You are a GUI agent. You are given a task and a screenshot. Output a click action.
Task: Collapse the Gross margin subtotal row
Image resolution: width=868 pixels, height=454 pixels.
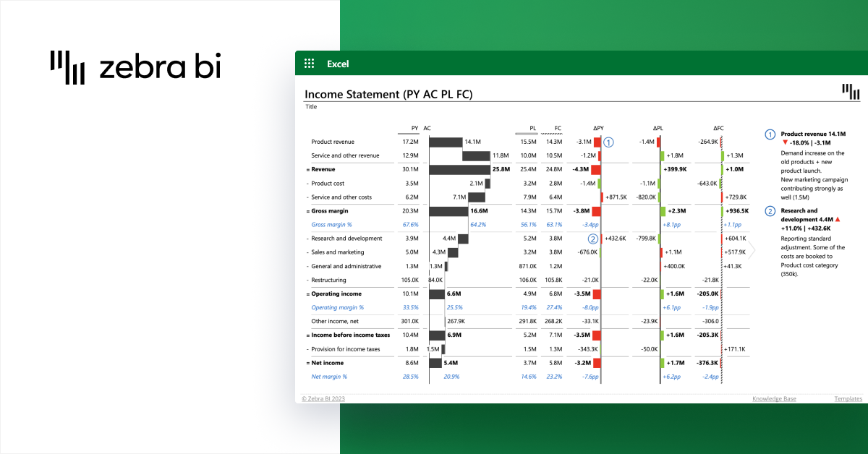307,211
